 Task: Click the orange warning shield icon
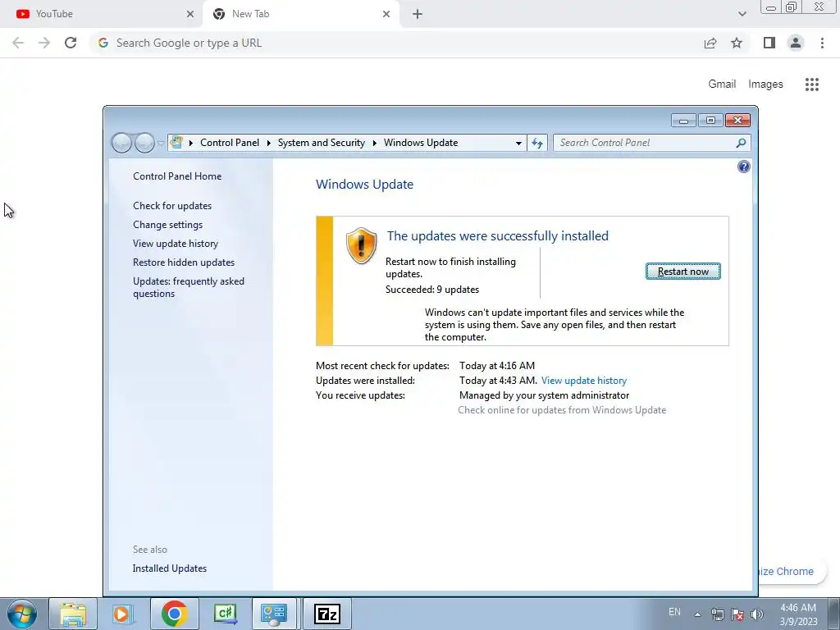pyautogui.click(x=361, y=245)
